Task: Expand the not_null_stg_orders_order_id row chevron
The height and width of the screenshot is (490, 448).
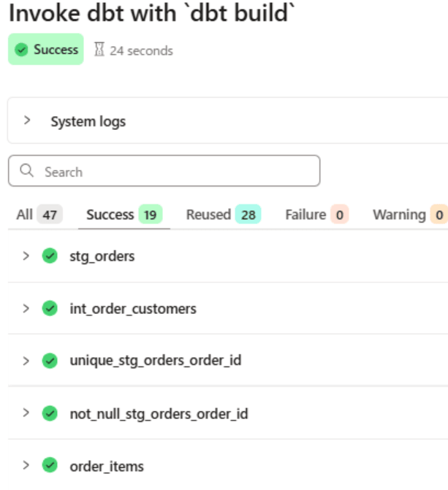Action: tap(26, 413)
